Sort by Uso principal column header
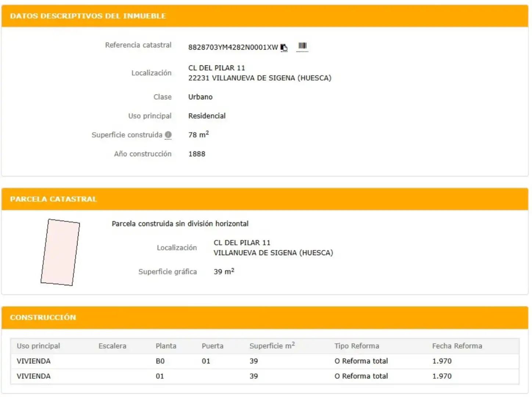532x397 pixels. coord(38,346)
